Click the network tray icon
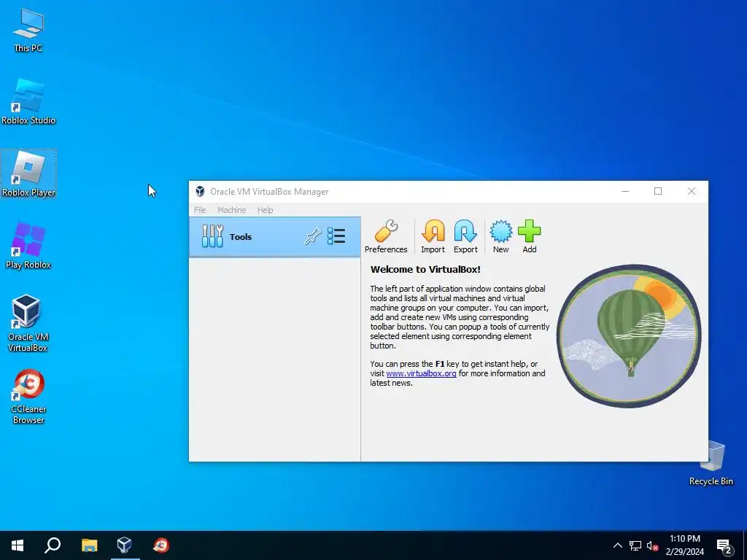Image resolution: width=747 pixels, height=560 pixels. pos(635,545)
